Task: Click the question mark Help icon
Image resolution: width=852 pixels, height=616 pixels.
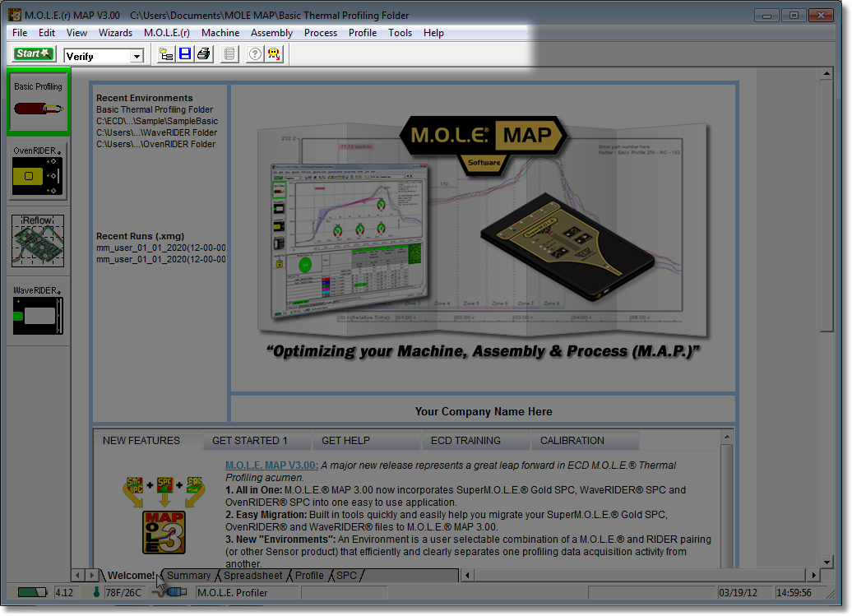Action: point(255,54)
